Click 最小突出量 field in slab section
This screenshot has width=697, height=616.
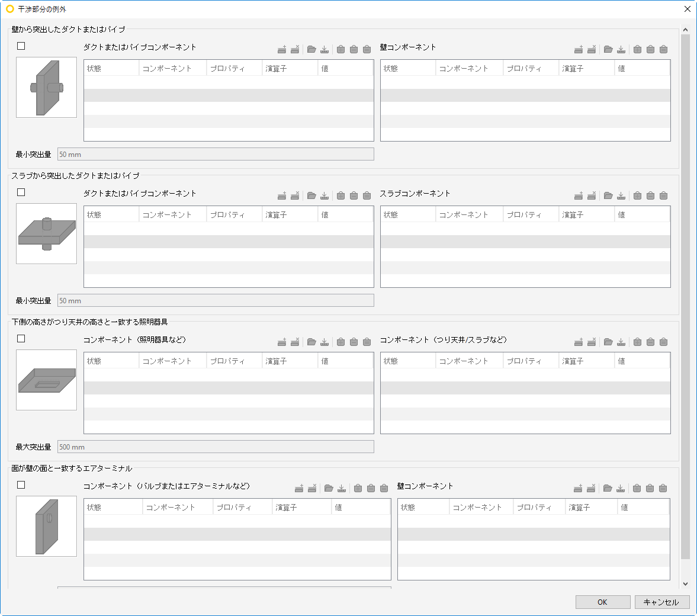point(216,301)
